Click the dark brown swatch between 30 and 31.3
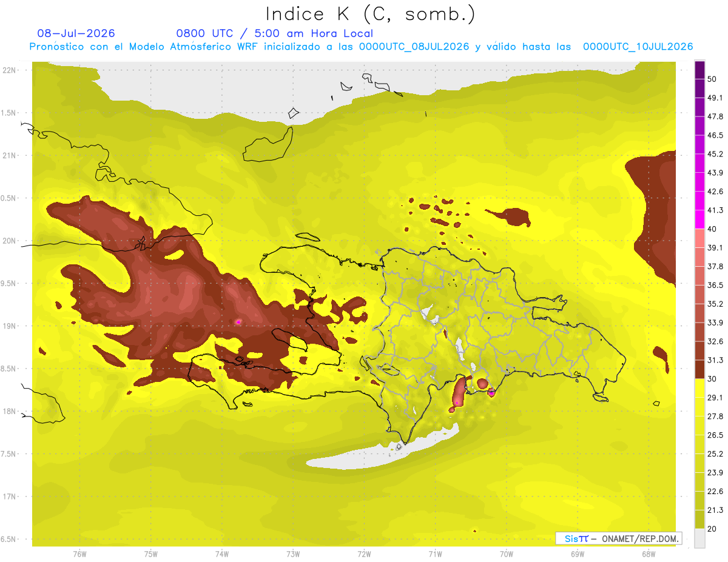The height and width of the screenshot is (562, 728). 699,369
